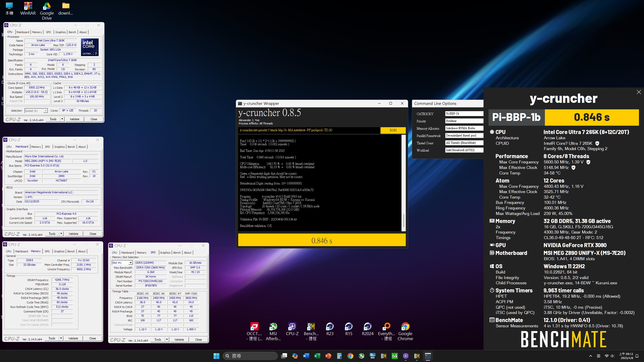Viewport: 644px width, 362px height.
Task: Click the y-cruncher command line text field
Action: tap(309, 130)
